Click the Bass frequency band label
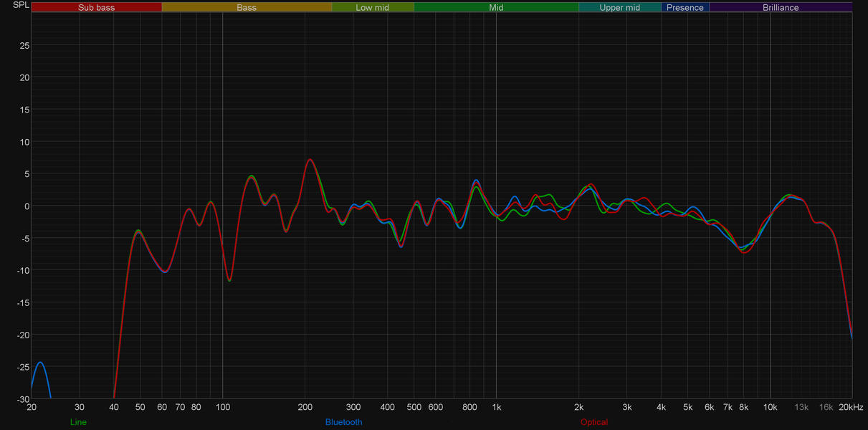 pos(247,8)
